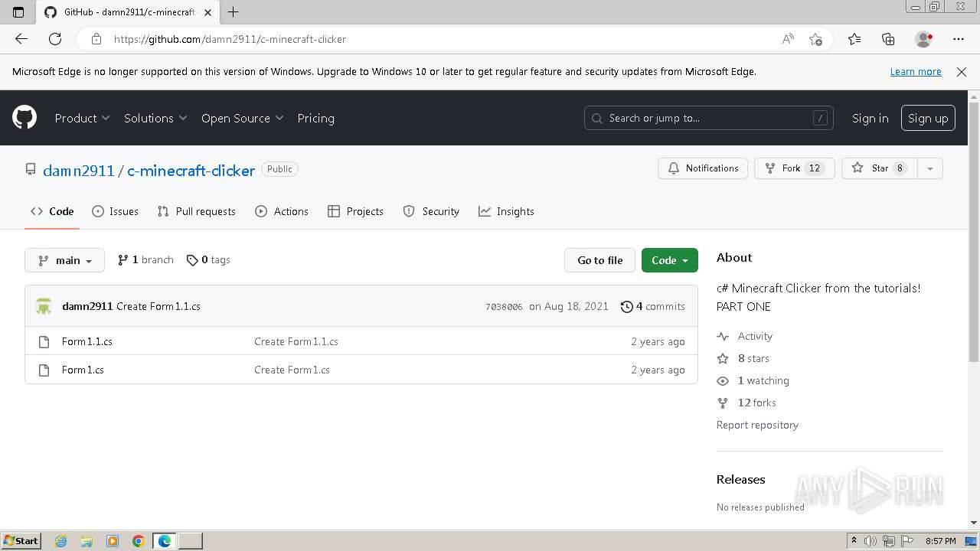Toggle Read aloud icon in address bar

[x=788, y=39]
